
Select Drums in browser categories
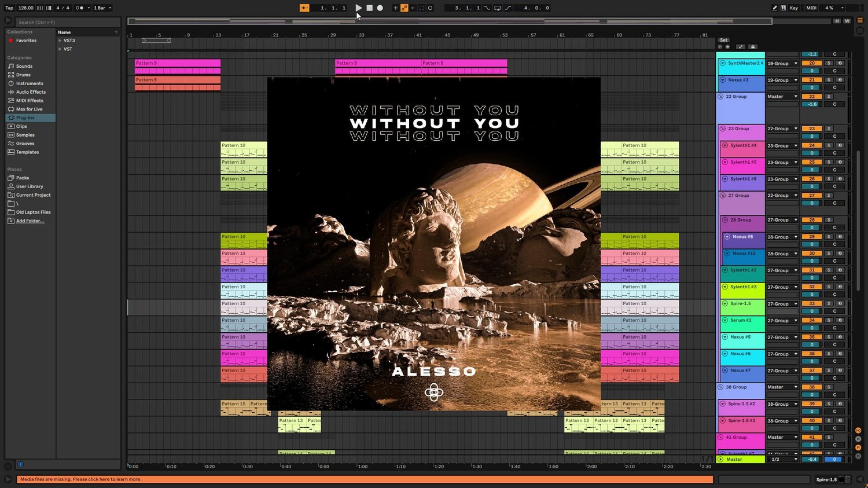(x=23, y=75)
